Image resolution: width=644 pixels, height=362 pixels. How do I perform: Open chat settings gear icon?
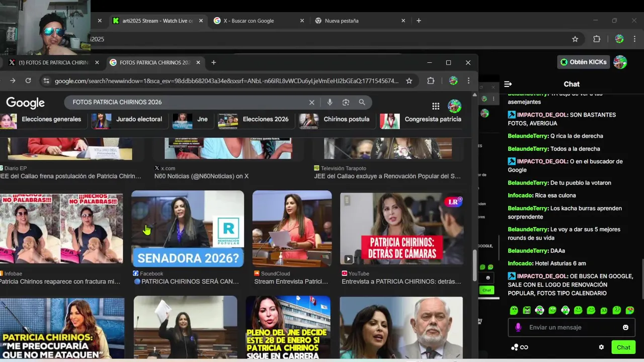pyautogui.click(x=601, y=347)
